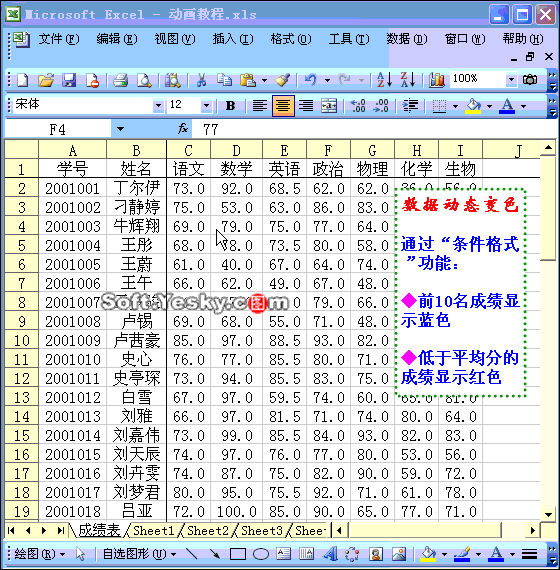The width and height of the screenshot is (560, 570).
Task: Save the workbook with the floppy icon
Action: (69, 80)
